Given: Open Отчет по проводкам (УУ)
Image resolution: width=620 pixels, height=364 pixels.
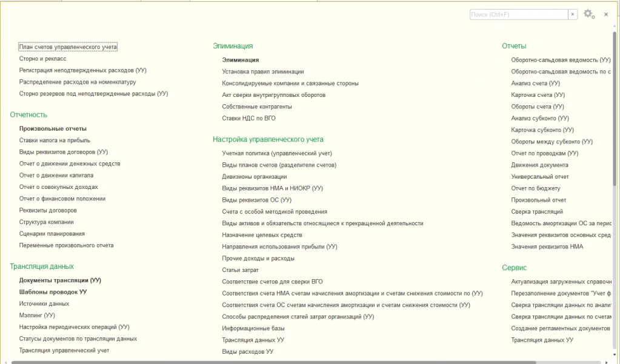Looking at the screenshot, I should [x=544, y=153].
